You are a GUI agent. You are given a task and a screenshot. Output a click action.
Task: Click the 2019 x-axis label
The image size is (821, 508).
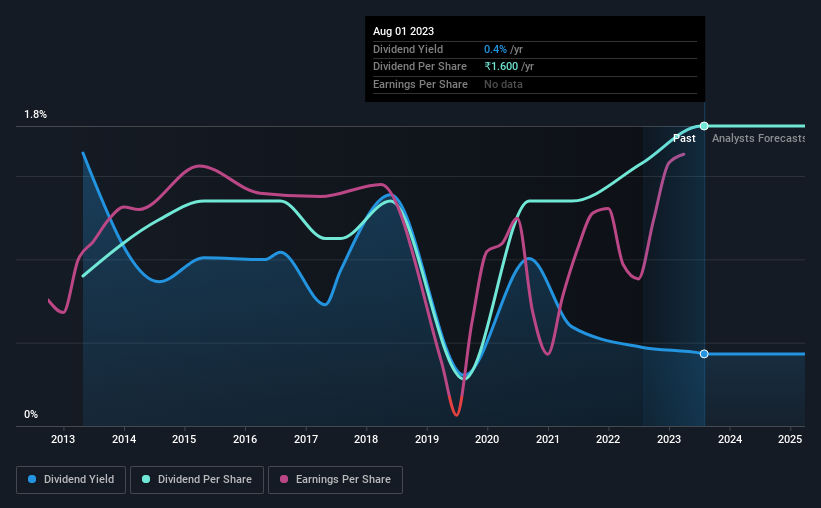pos(427,439)
